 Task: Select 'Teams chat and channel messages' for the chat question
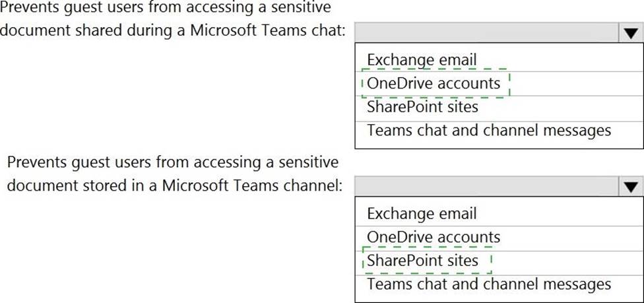pyautogui.click(x=489, y=130)
